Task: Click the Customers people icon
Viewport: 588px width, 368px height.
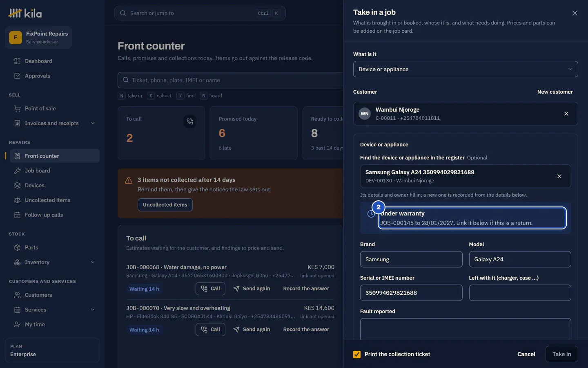Action: click(x=17, y=295)
